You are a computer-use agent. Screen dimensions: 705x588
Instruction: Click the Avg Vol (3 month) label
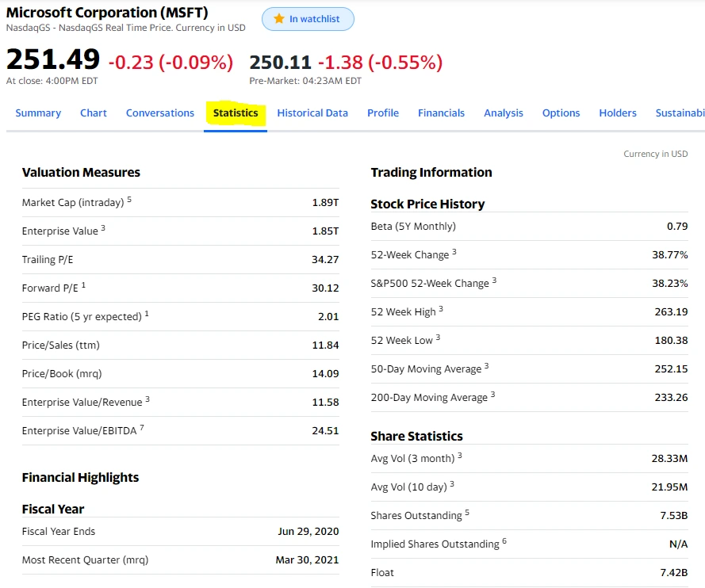pos(412,459)
